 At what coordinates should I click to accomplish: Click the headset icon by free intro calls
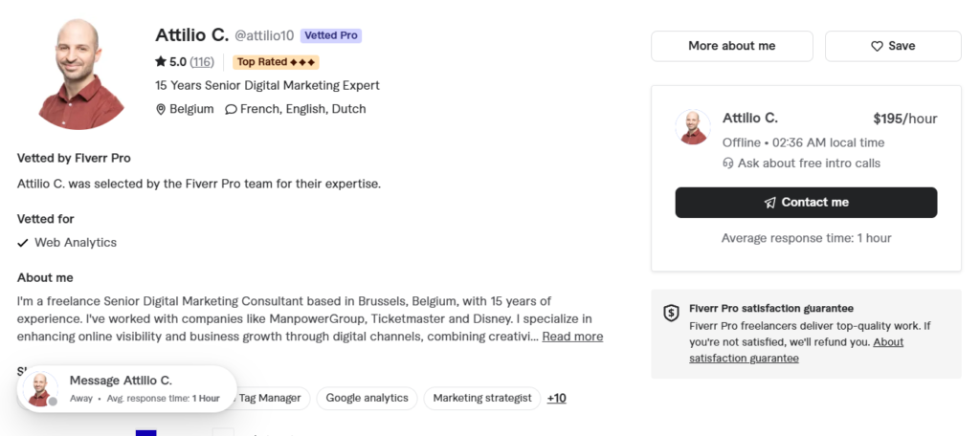coord(727,163)
